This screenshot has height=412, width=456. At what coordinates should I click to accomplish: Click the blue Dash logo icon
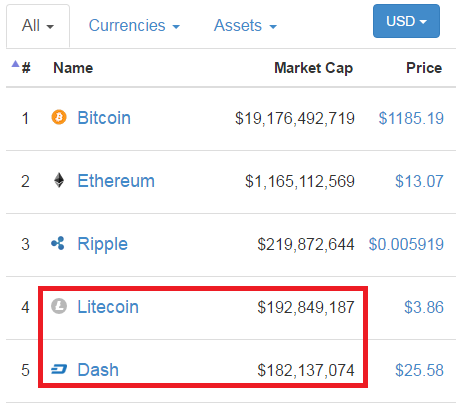tap(59, 369)
